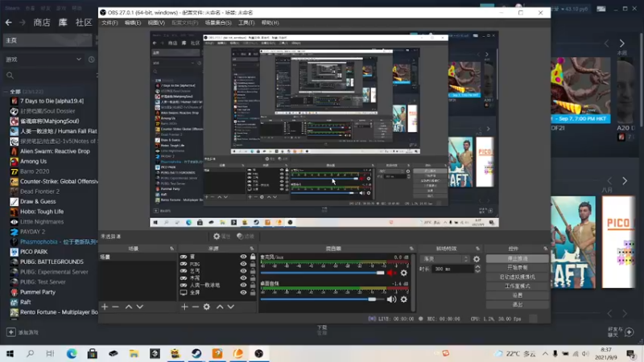Click the 开始录制 start recording button
Screen dimensions: 644x362
point(517,268)
